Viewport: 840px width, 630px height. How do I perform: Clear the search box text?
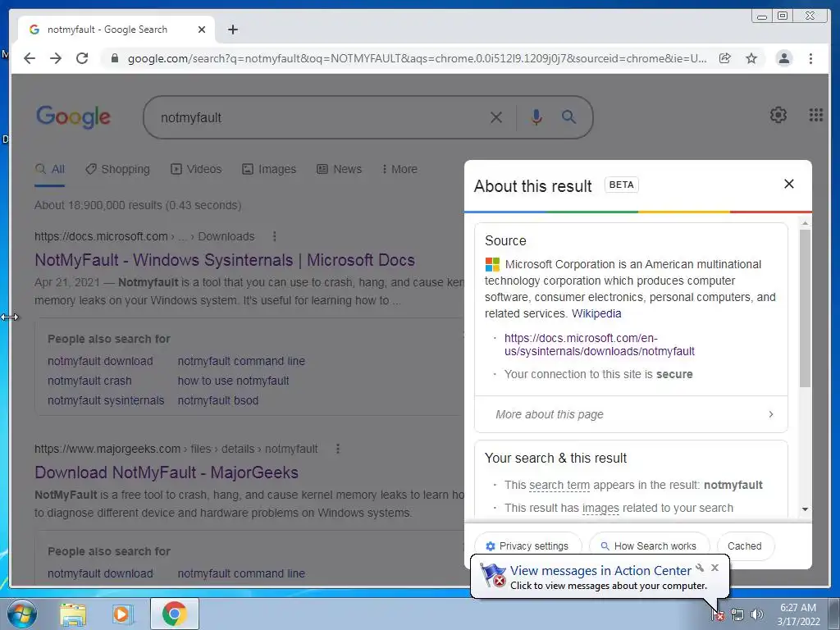[496, 117]
